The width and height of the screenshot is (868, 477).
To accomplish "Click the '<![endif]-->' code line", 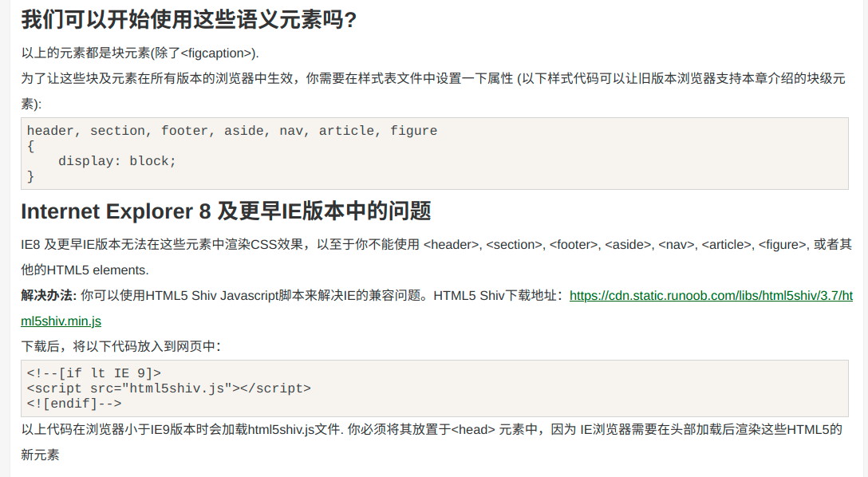I will [73, 404].
